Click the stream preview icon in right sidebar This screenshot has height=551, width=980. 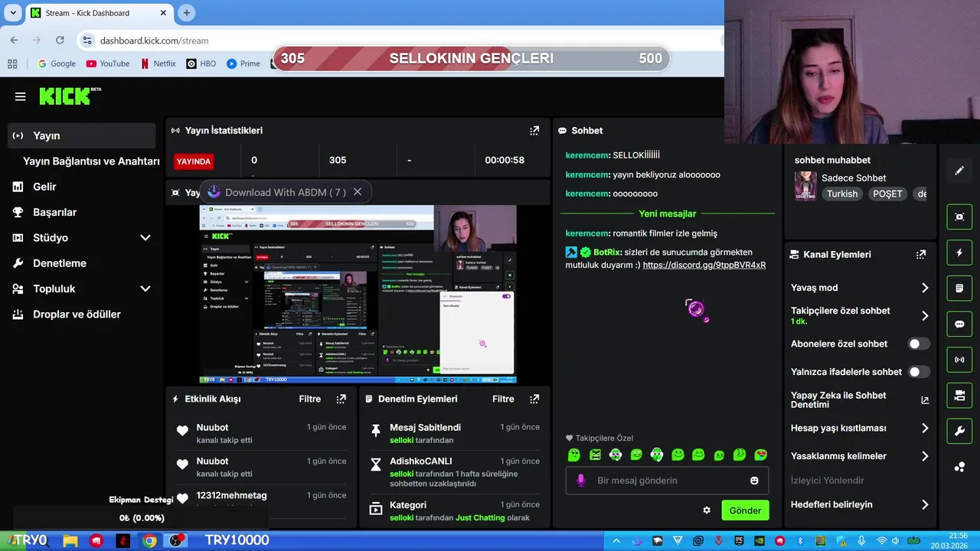click(959, 217)
